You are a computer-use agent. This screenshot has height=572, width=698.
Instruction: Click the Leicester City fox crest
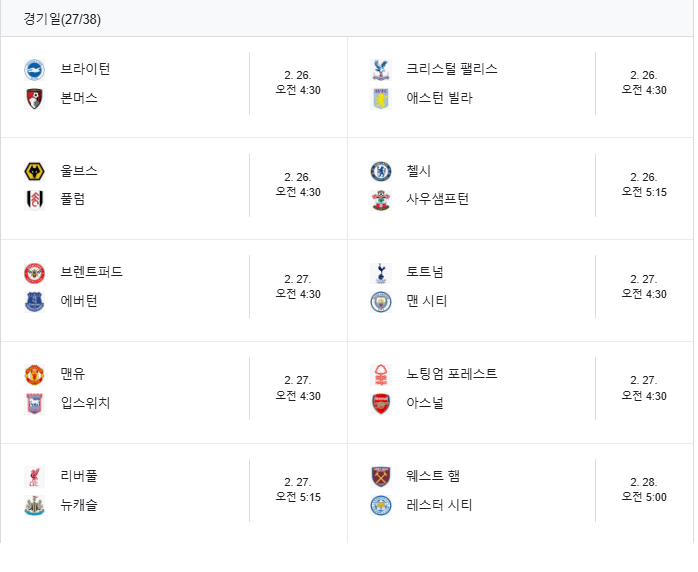pyautogui.click(x=381, y=506)
